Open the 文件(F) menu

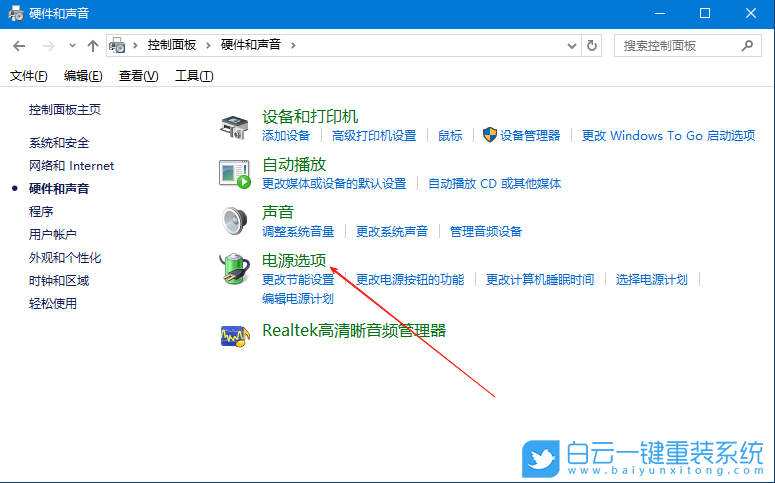click(29, 76)
